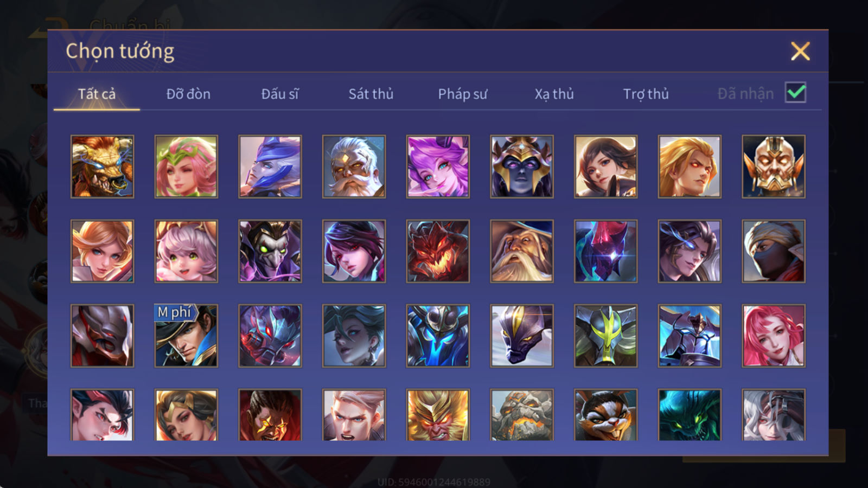Pick the red fire demon hero portrait

(x=438, y=251)
